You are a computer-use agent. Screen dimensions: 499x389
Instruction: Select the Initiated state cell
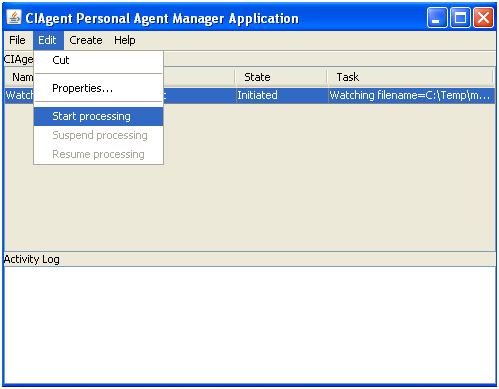282,95
